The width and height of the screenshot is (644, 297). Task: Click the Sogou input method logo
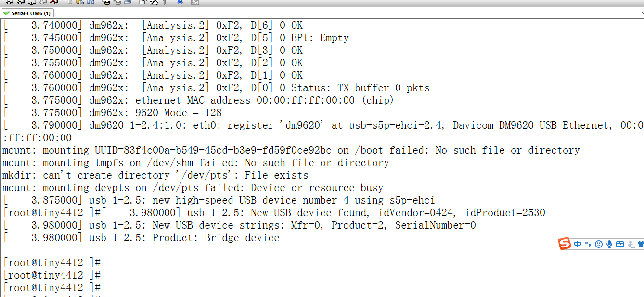(x=565, y=244)
